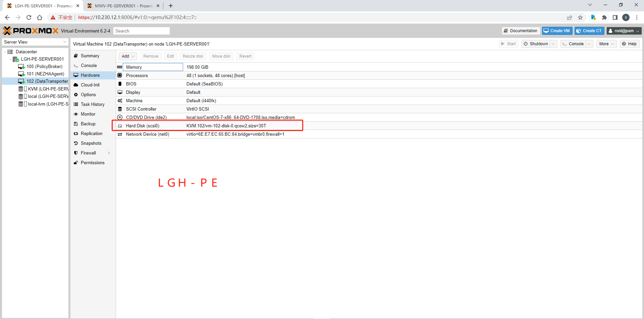
Task: Click the Backup floppy icon
Action: click(76, 124)
